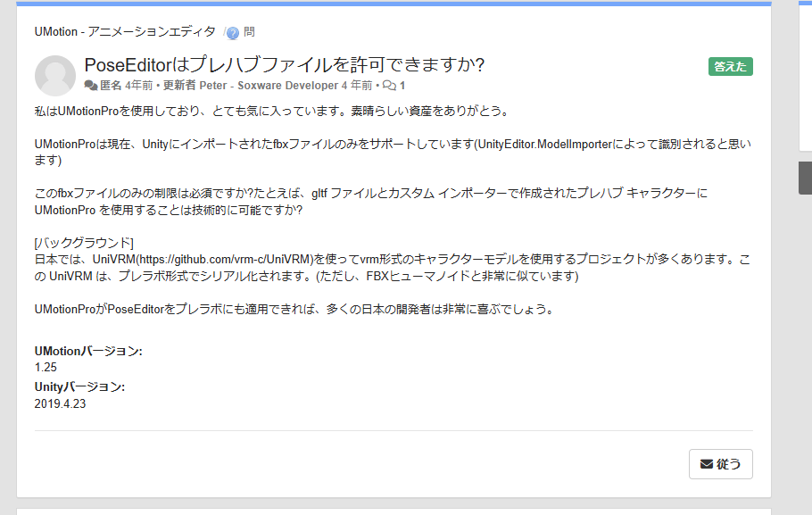Click the comment count bubble icon
This screenshot has width=812, height=515.
tap(389, 86)
